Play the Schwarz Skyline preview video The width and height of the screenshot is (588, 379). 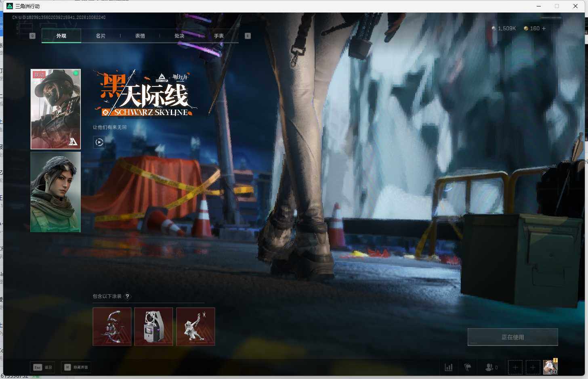point(99,142)
